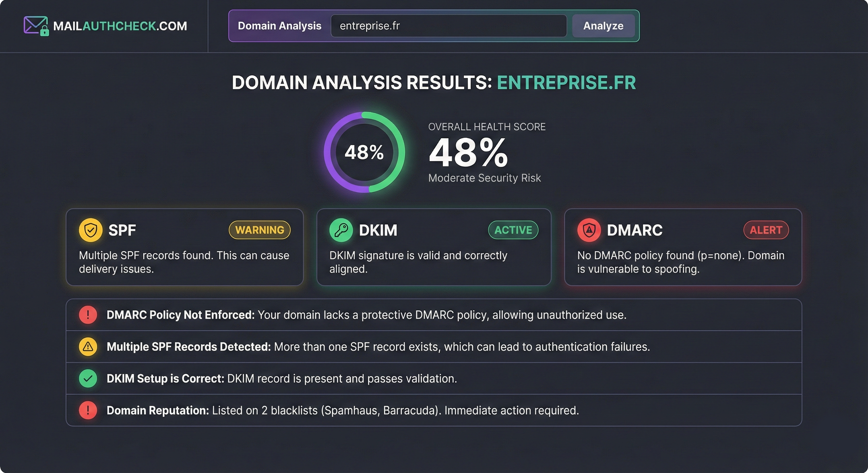
Task: Open the DMARC Policy Not Enforced finding text
Action: pyautogui.click(x=366, y=315)
